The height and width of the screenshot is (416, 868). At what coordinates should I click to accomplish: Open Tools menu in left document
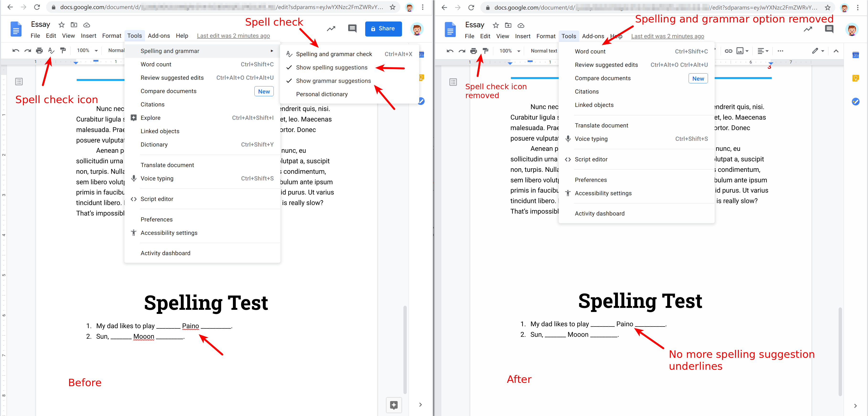pos(134,36)
